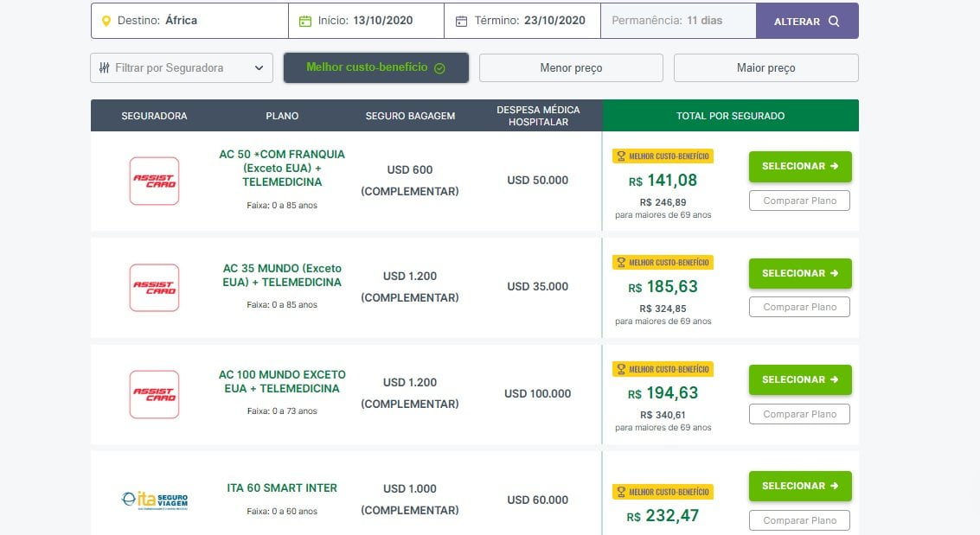The image size is (980, 535).
Task: Sort by Melhor custo-benefício
Action: pyautogui.click(x=376, y=67)
